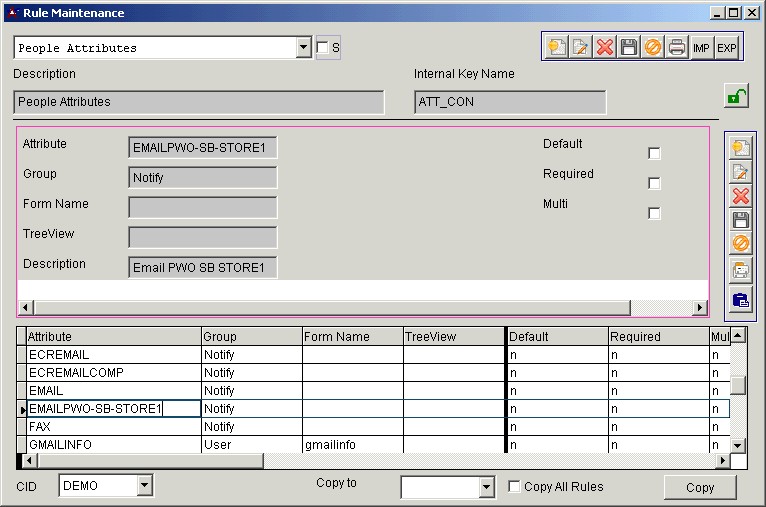Screen dimensions: 766x507
Task: Click the green unlock padlock icon
Action: (x=735, y=96)
